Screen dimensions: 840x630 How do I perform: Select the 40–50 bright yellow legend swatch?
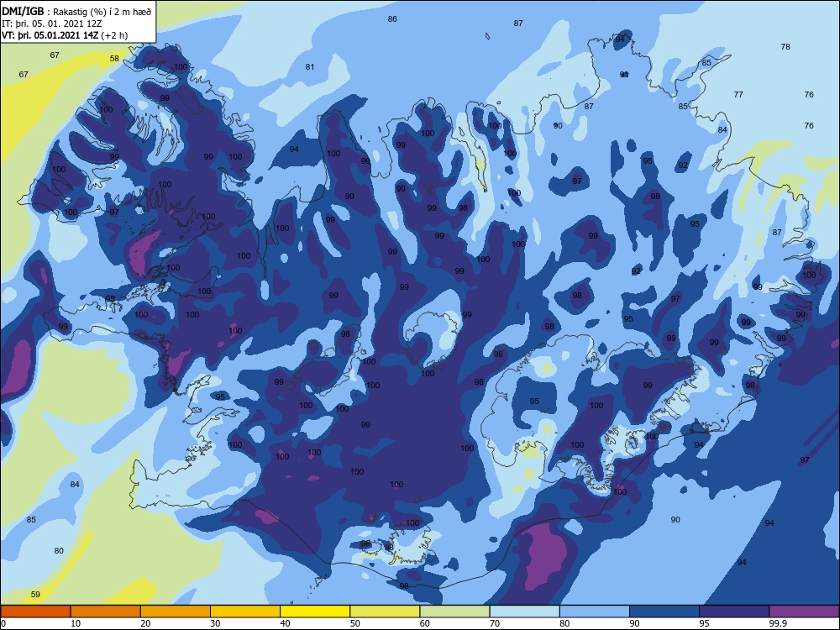315,612
